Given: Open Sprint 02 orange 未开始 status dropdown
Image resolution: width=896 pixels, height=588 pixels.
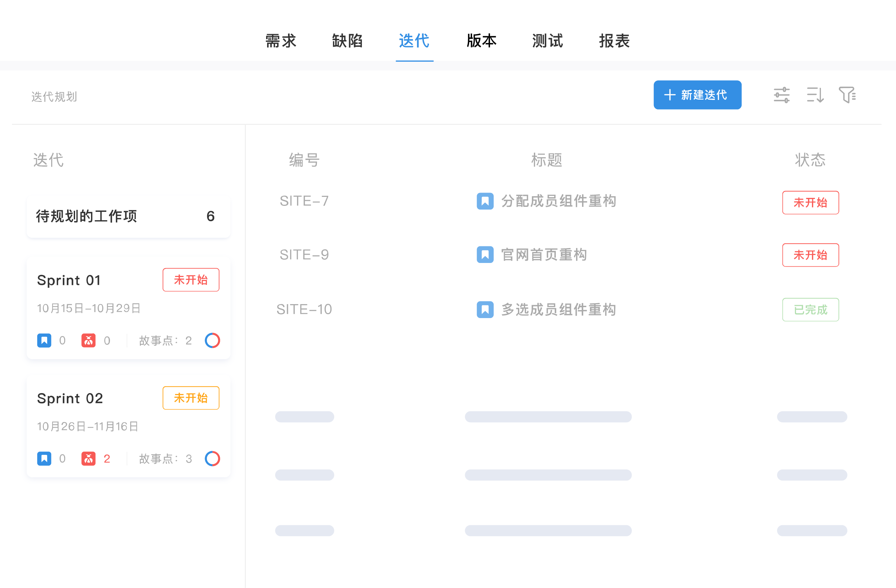Looking at the screenshot, I should (x=191, y=398).
